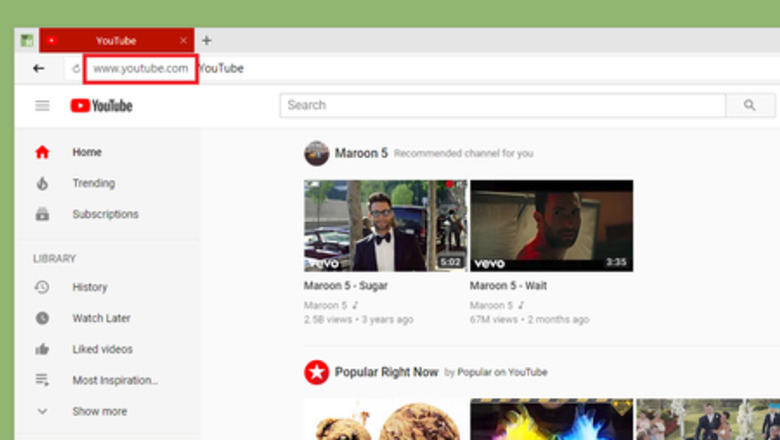Image resolution: width=780 pixels, height=440 pixels.
Task: Open Subscriptions in the sidebar
Action: tap(105, 214)
